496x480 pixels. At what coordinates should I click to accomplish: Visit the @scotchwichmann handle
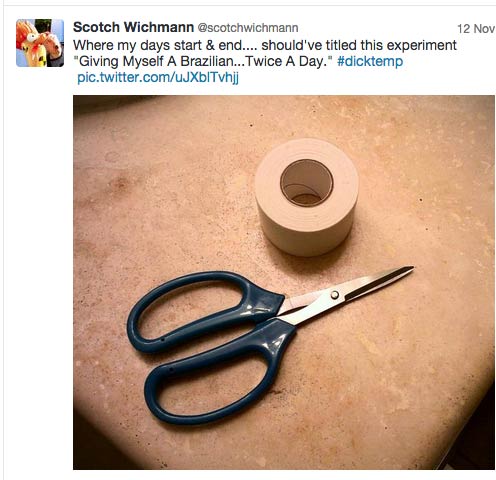point(248,28)
